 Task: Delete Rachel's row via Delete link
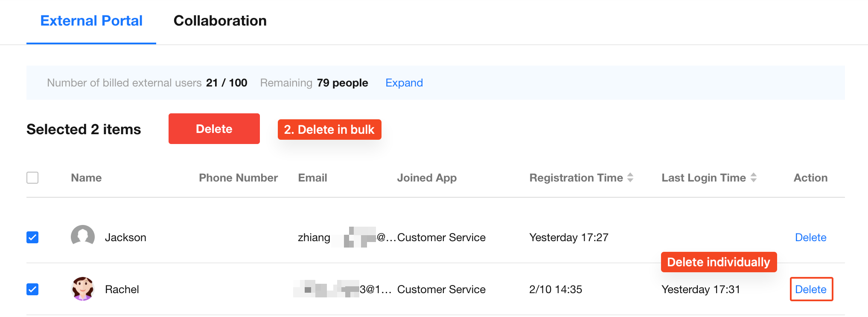810,289
